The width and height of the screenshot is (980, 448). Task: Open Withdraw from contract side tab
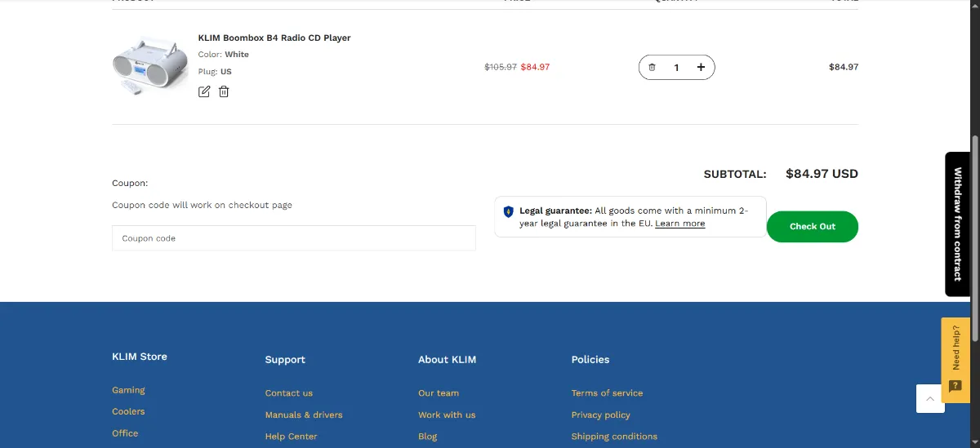click(957, 224)
